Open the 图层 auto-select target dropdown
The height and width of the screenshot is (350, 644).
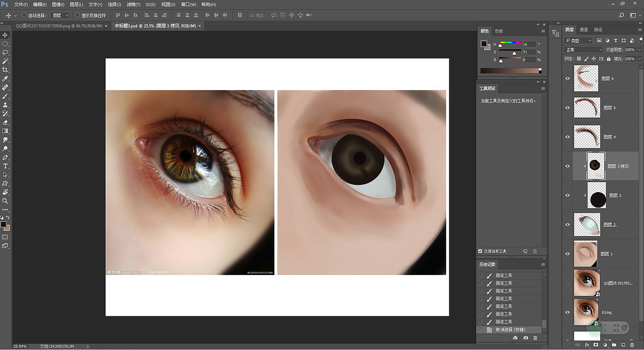[61, 16]
